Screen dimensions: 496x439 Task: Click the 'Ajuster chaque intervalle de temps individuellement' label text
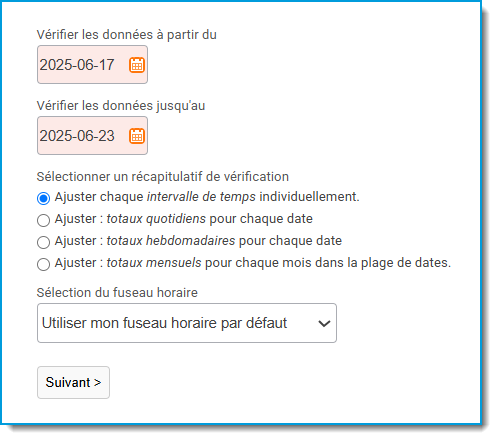coord(207,197)
